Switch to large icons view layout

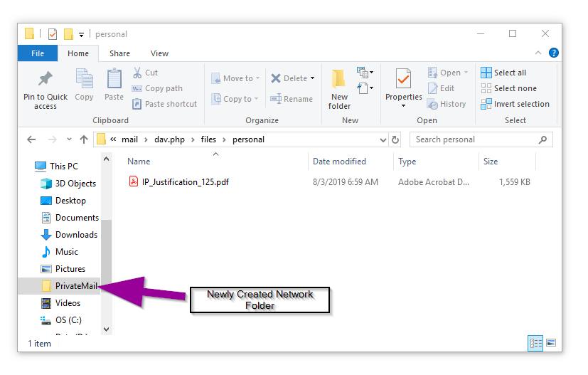click(551, 344)
